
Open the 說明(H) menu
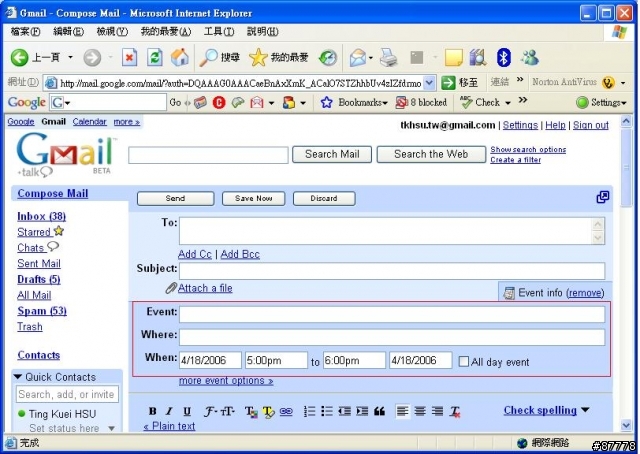pyautogui.click(x=262, y=31)
